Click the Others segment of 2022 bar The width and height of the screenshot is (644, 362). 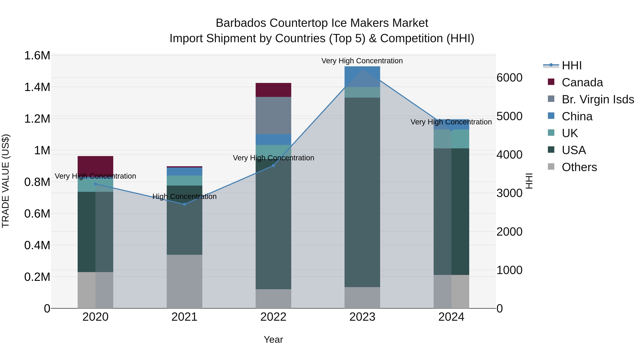tap(273, 299)
